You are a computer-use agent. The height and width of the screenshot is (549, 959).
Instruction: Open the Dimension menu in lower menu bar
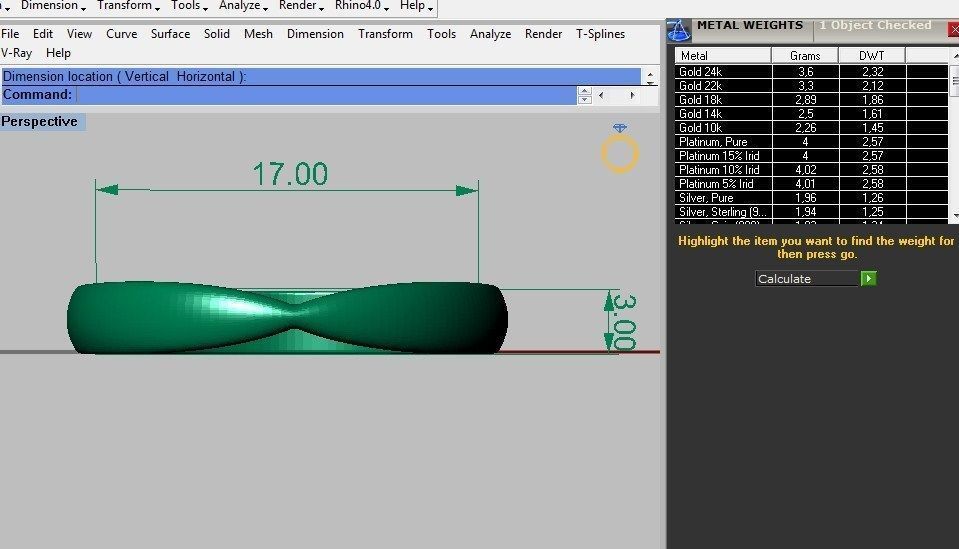click(x=316, y=34)
